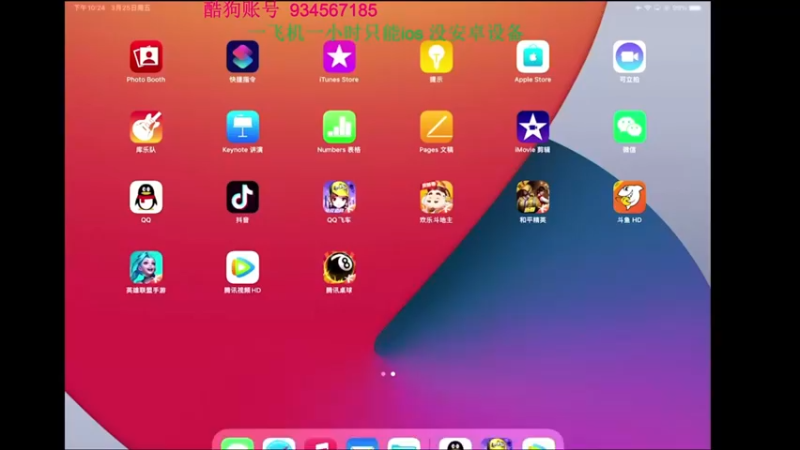
Task: Launch Keynote 讲演
Action: pyautogui.click(x=242, y=127)
